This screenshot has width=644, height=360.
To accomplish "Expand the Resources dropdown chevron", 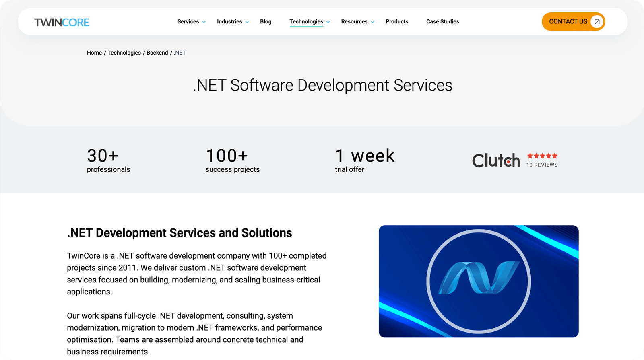I will click(x=373, y=22).
